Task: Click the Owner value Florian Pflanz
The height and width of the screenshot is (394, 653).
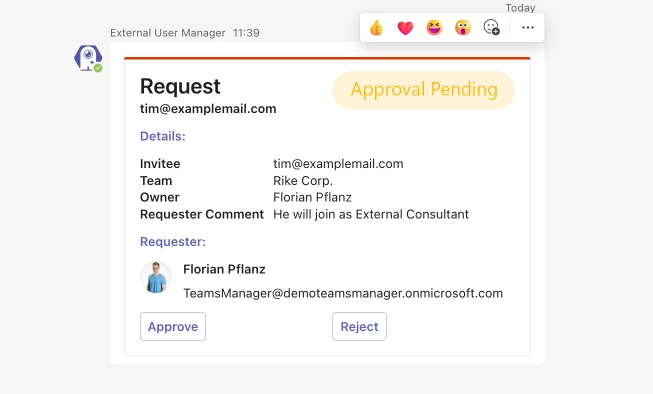Action: (x=312, y=197)
